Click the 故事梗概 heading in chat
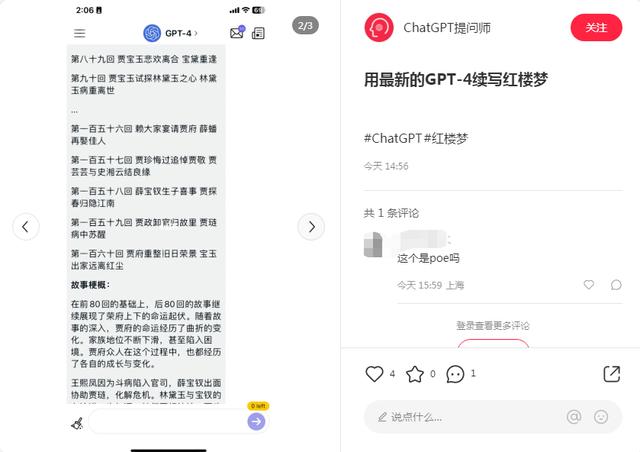This screenshot has width=640, height=452. pos(90,285)
